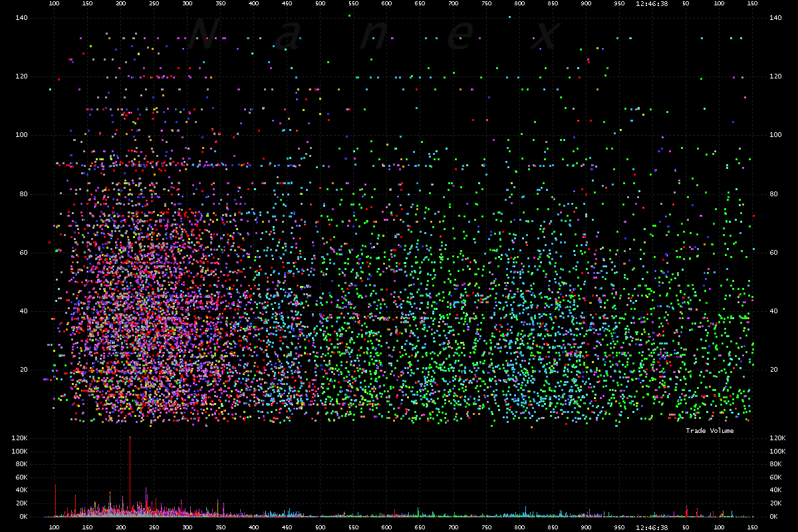Screen dimensions: 798x532
Task: Click the 140 label on right price axis
Action: (x=775, y=18)
